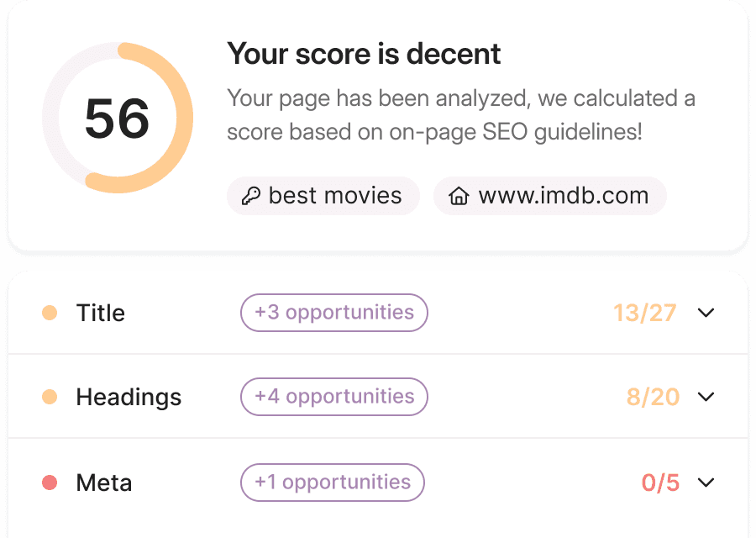Select the www.imdb.com domain chip
756x538 pixels.
550,196
